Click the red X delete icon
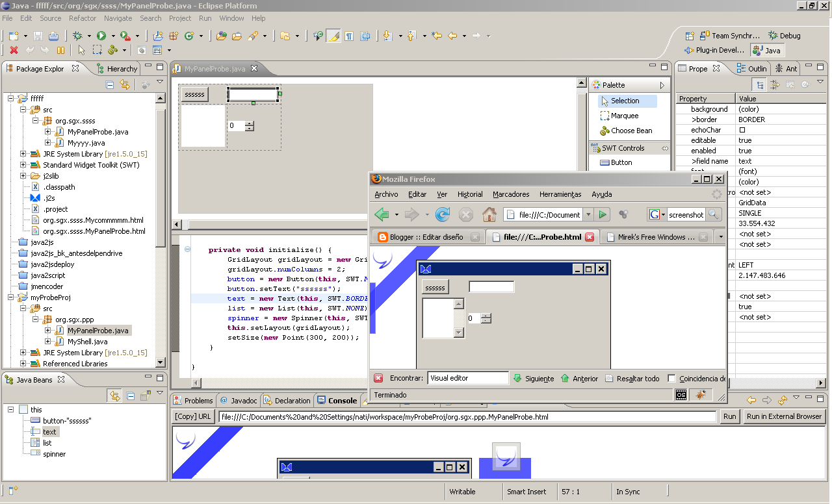 click(14, 50)
